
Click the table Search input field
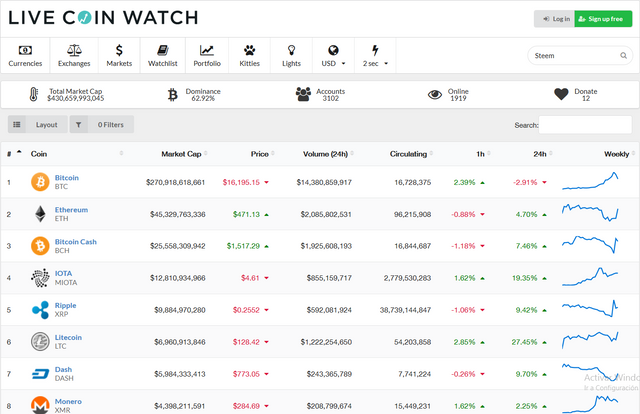pyautogui.click(x=585, y=125)
